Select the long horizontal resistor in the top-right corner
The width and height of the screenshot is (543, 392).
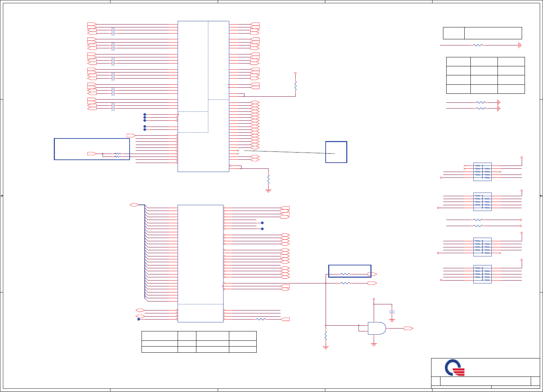tap(478, 45)
